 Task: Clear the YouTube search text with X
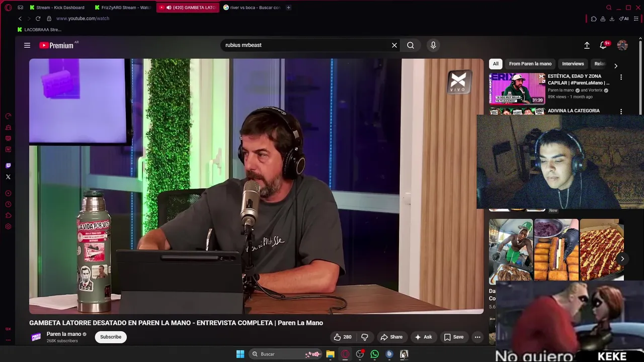tap(394, 45)
